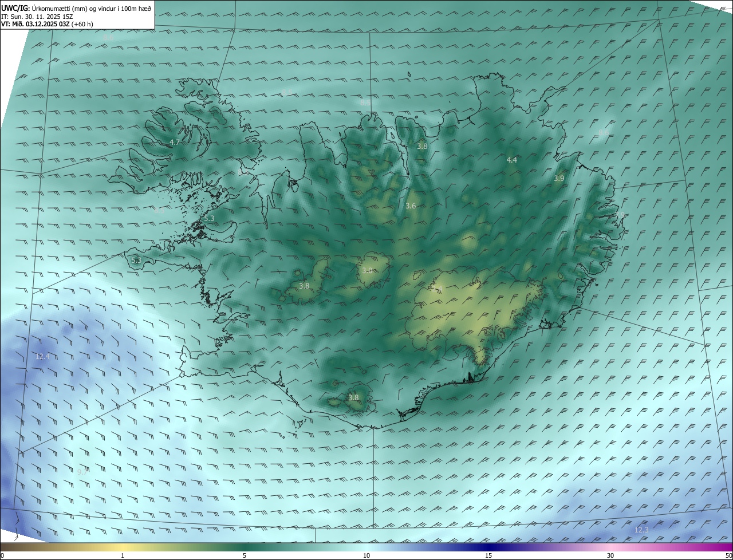Click the UWC/IG map title text

coord(76,8)
